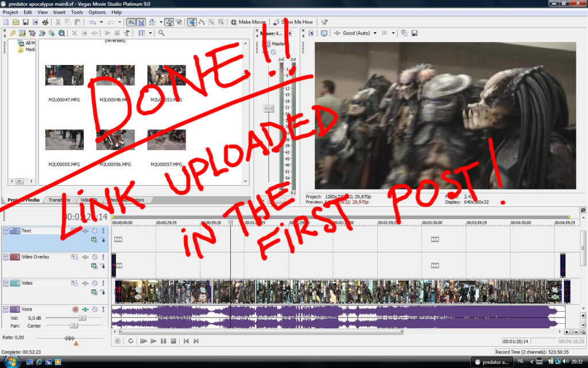Select the Zoom edit tool
Viewport: 588px width, 368px height.
coord(221,22)
